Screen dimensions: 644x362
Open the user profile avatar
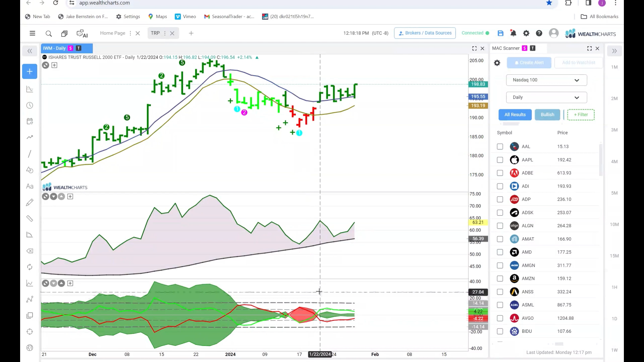pyautogui.click(x=554, y=33)
